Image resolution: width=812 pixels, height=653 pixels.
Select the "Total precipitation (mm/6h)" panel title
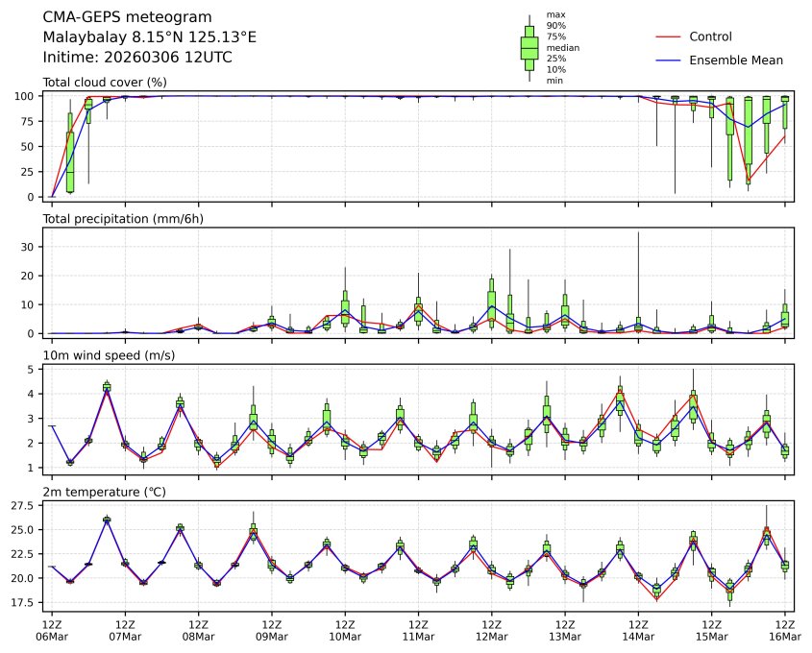pyautogui.click(x=123, y=219)
